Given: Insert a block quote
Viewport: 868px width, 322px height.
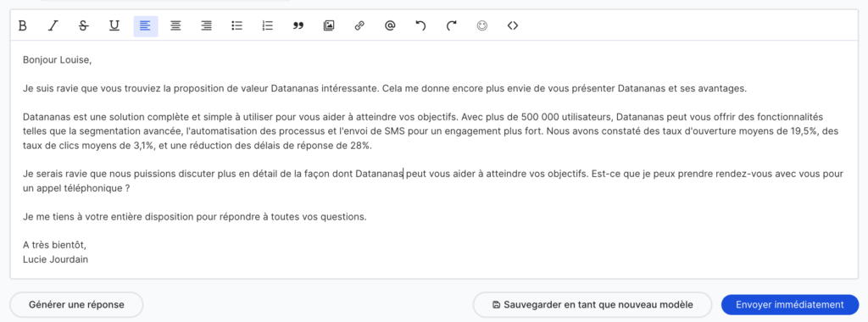Looking at the screenshot, I should coord(298,25).
